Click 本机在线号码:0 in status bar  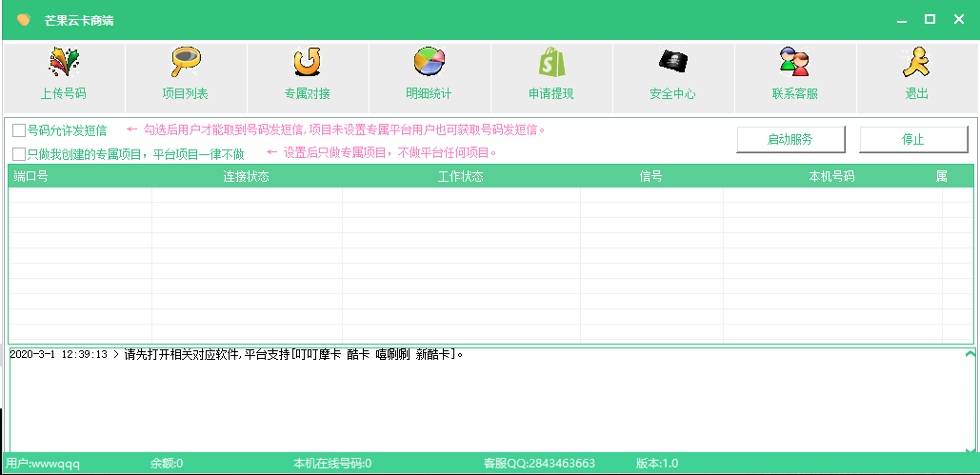pyautogui.click(x=332, y=464)
